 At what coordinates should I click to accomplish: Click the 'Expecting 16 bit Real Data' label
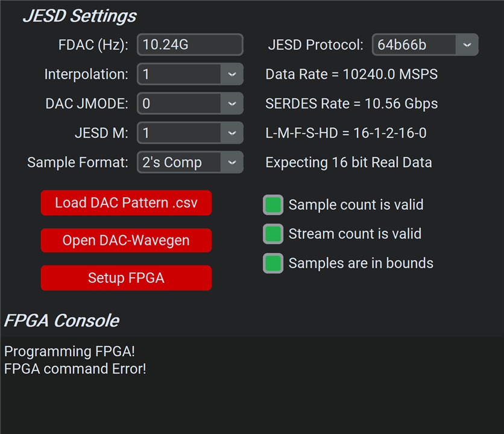(348, 162)
